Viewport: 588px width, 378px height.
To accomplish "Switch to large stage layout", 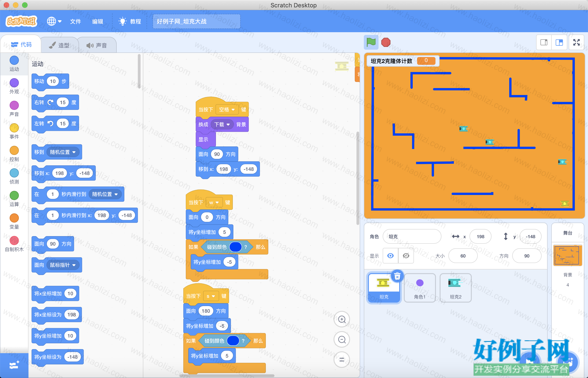I will [559, 43].
